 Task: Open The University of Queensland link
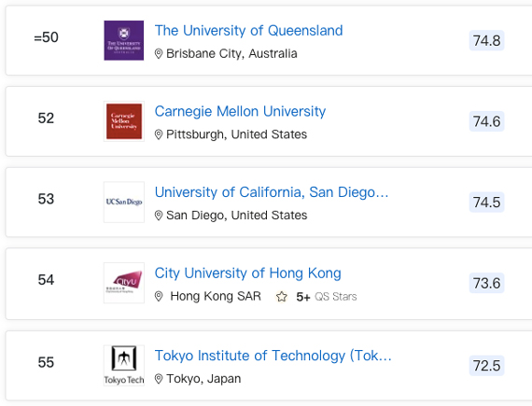pyautogui.click(x=248, y=31)
